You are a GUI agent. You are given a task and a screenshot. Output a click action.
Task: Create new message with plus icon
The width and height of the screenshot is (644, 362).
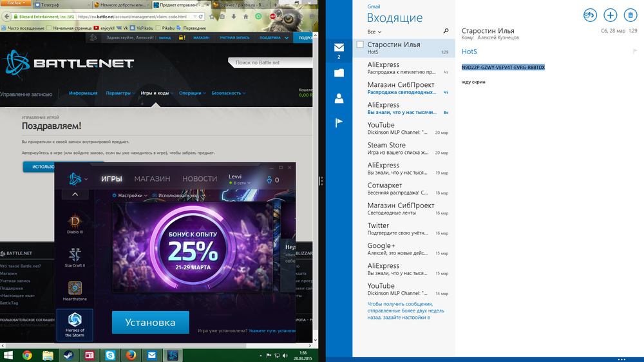pyautogui.click(x=611, y=15)
